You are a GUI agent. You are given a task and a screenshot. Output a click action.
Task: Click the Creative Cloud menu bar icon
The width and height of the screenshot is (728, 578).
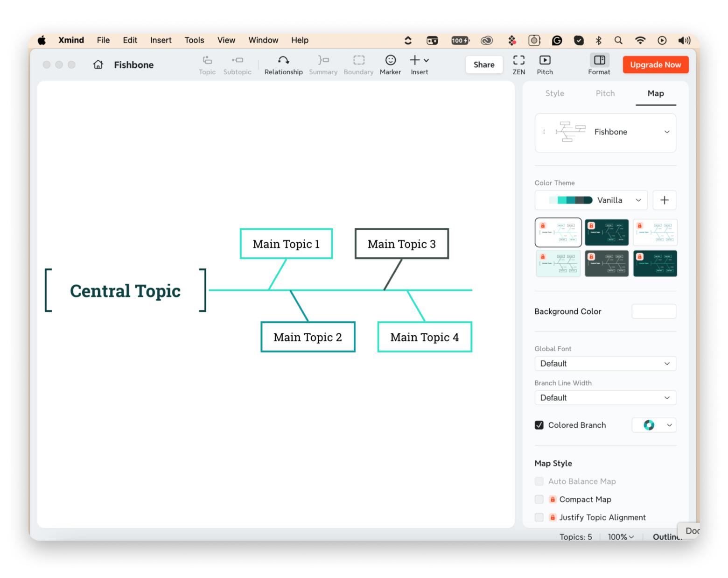coord(487,40)
